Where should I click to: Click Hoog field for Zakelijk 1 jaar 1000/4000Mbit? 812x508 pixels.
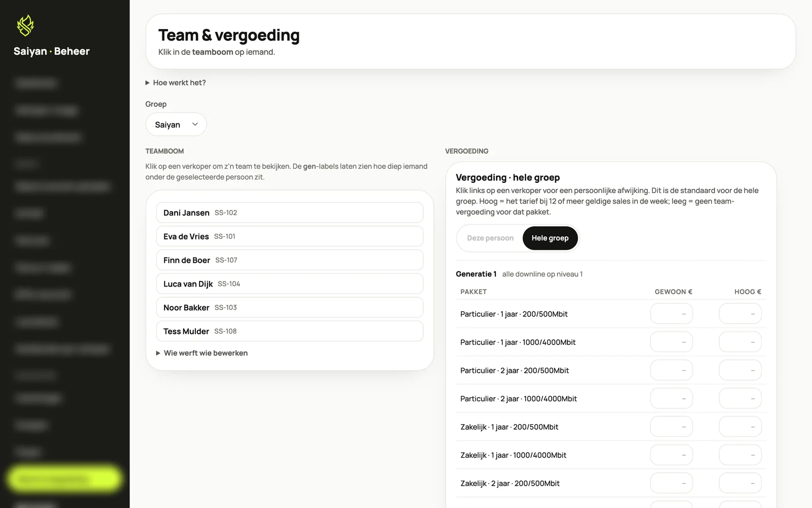(740, 455)
